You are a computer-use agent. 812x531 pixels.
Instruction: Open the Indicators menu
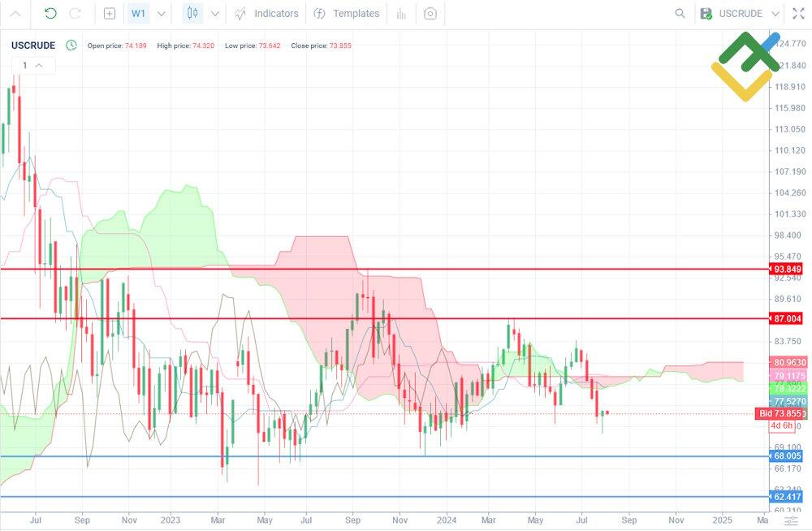266,14
